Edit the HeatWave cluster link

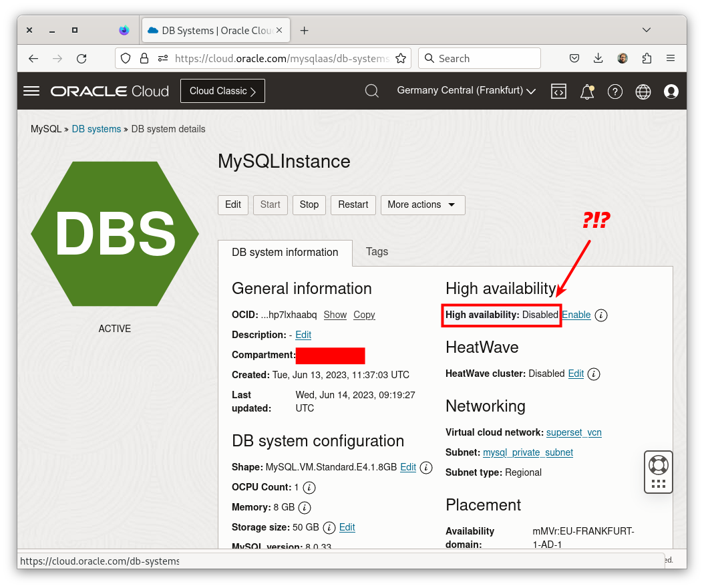pos(576,374)
